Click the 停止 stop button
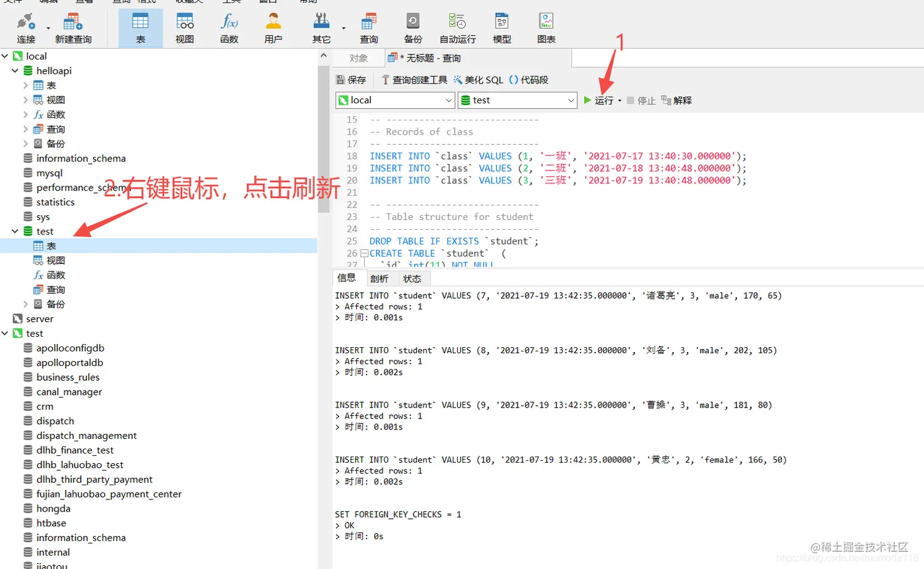924x569 pixels. (641, 100)
